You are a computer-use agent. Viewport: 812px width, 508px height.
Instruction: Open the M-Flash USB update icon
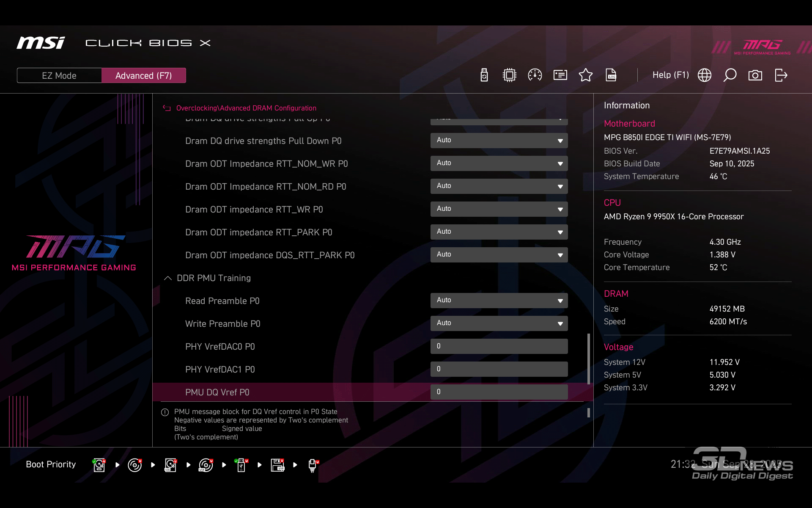(x=484, y=75)
